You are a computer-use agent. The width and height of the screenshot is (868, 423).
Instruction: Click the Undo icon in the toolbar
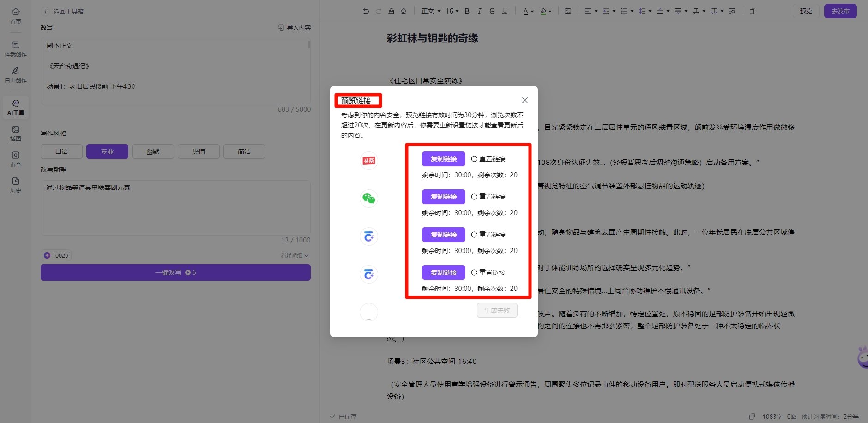coord(366,11)
